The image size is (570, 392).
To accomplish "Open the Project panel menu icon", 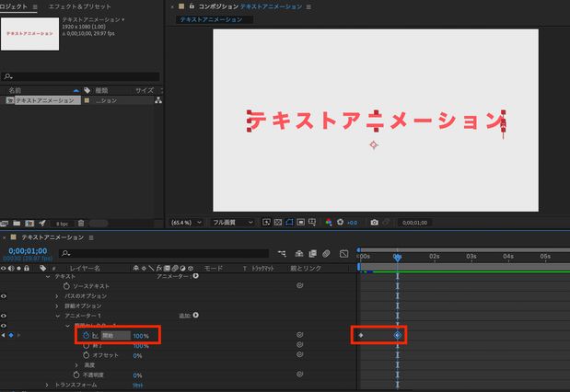I will 35,6.
